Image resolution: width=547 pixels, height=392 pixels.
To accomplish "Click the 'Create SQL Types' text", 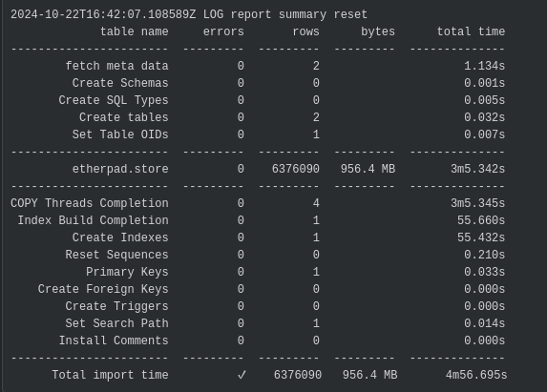I will 114,100.
